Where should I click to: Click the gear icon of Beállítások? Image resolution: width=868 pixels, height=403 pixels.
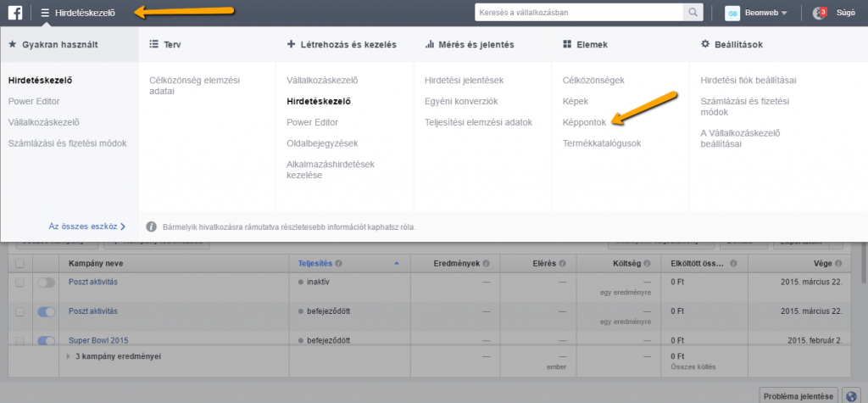tap(704, 44)
